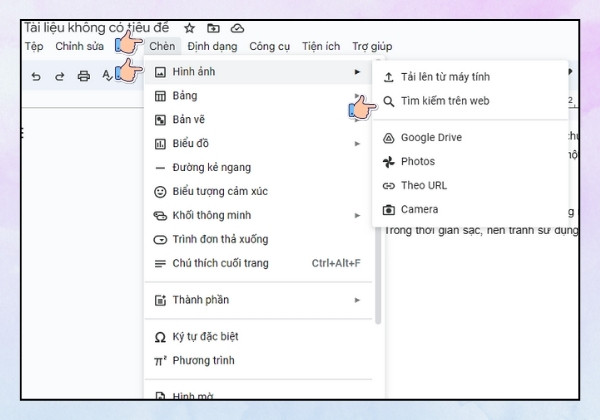The image size is (600, 420).
Task: Click the Biểu tượng cảm xúc smiley icon
Action: click(x=160, y=192)
